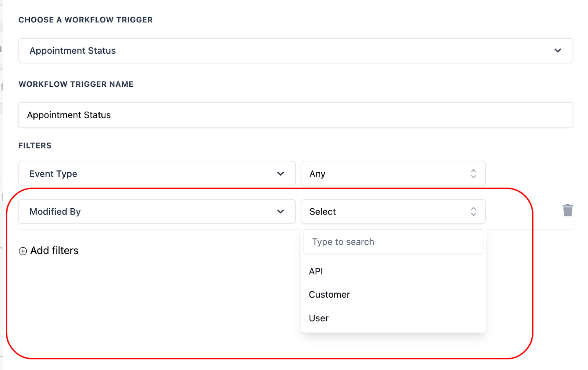The height and width of the screenshot is (370, 588).
Task: Click the Type to search field
Action: (x=393, y=242)
